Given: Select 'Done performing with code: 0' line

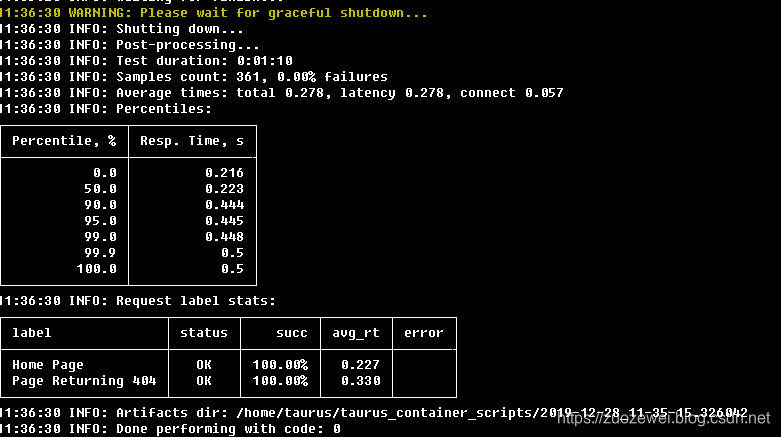Looking at the screenshot, I should tap(170, 429).
